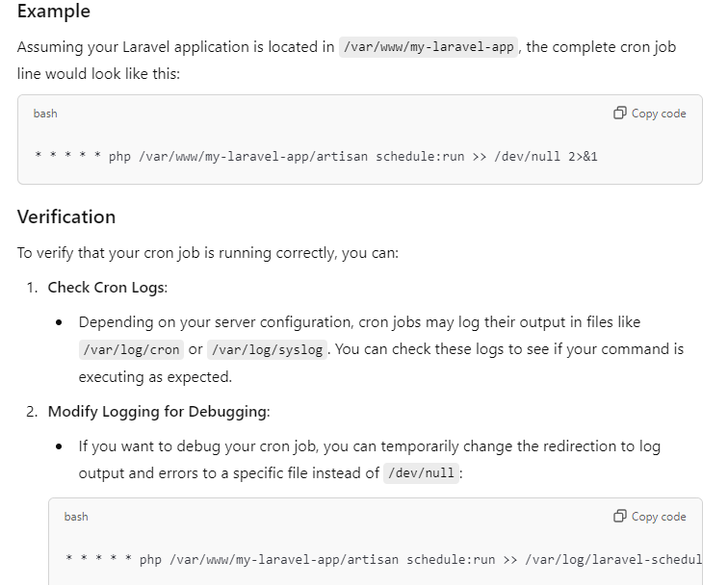Click the inline code /var/log/cron

[131, 349]
